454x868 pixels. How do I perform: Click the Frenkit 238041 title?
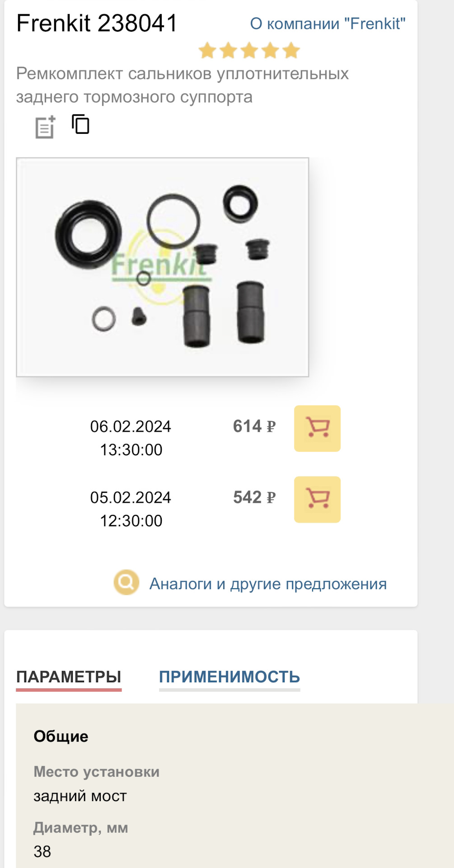coord(97,23)
